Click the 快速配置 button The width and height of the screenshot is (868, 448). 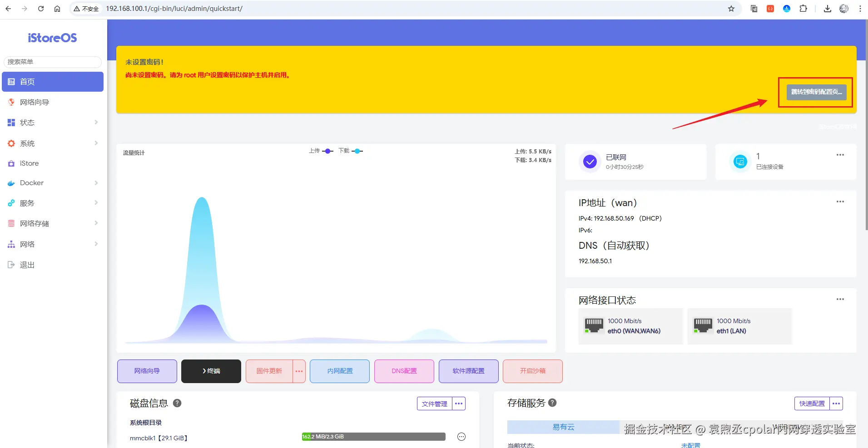pyautogui.click(x=812, y=404)
